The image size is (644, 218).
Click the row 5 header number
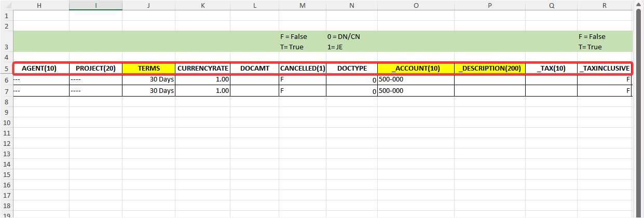click(6, 69)
